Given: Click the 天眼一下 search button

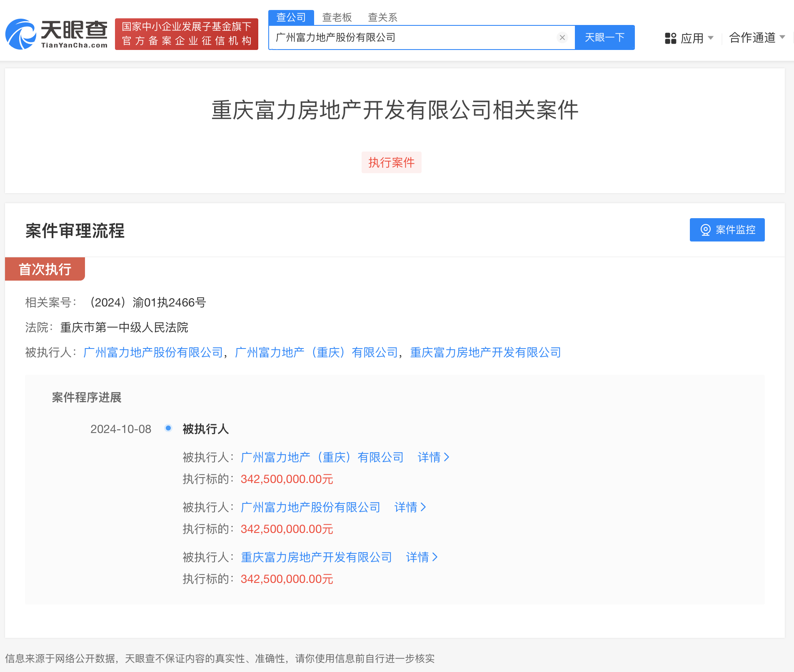Looking at the screenshot, I should point(605,37).
